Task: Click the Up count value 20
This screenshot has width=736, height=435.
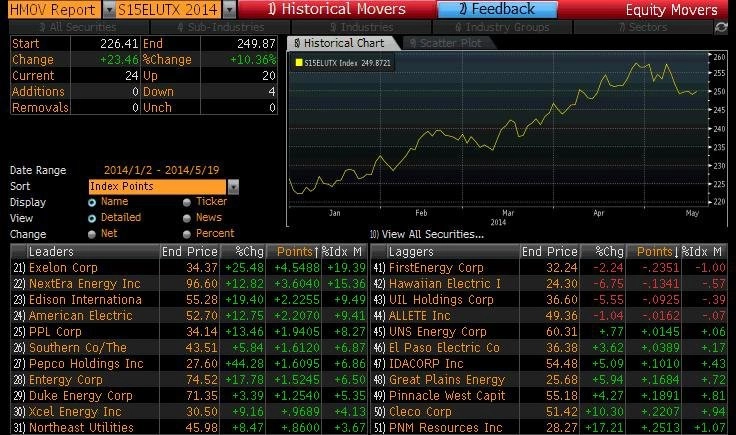Action: [x=269, y=76]
